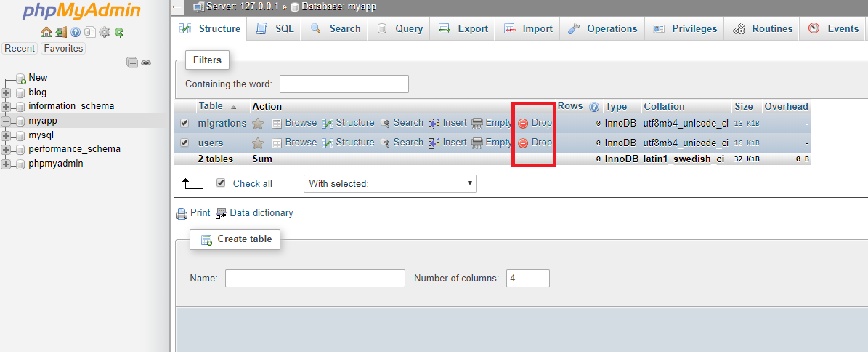The image size is (868, 352).
Task: Expand the performance_schema database node
Action: tap(6, 150)
